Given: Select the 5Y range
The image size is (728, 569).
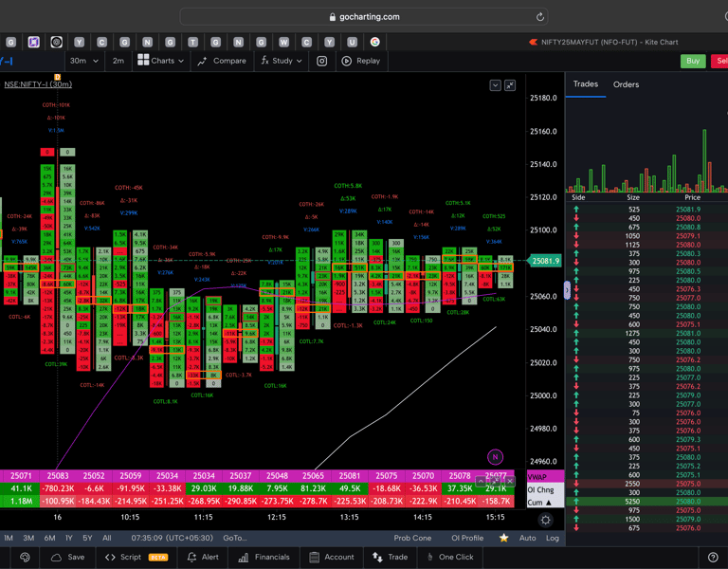Looking at the screenshot, I should 87,538.
